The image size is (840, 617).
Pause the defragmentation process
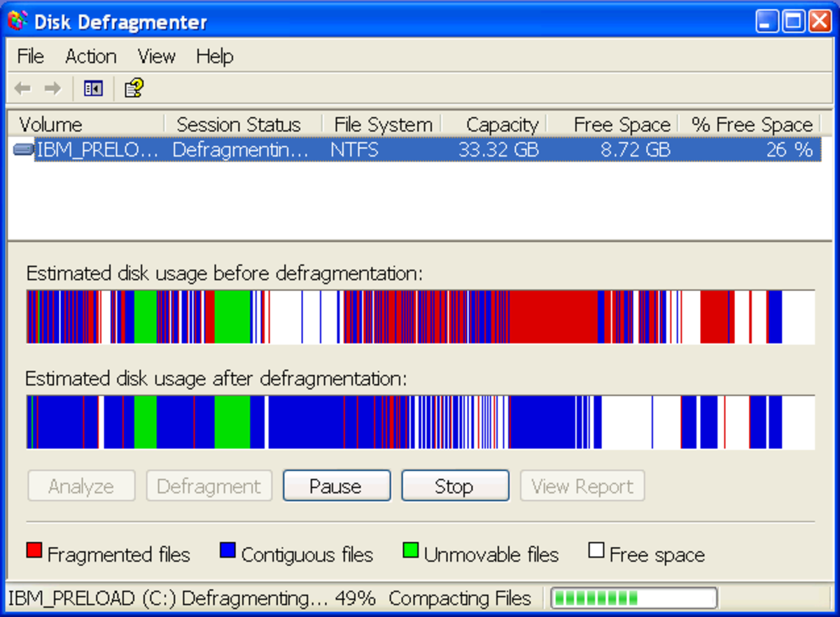click(336, 485)
